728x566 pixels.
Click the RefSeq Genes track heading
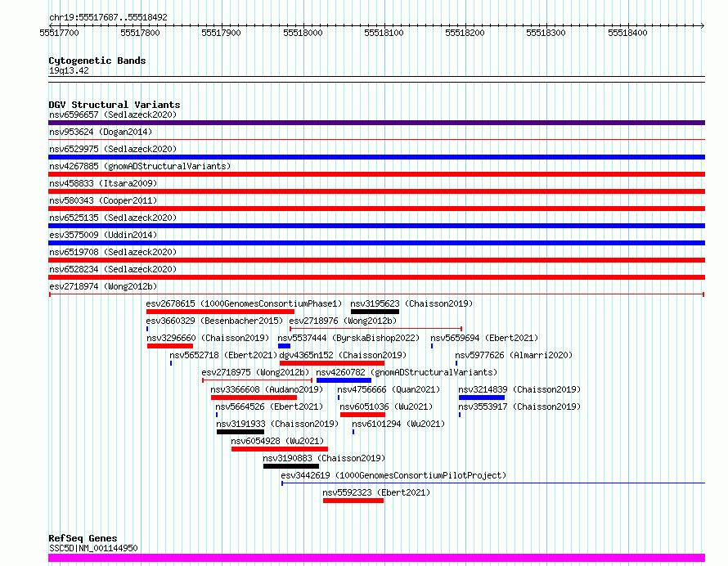pyautogui.click(x=83, y=539)
